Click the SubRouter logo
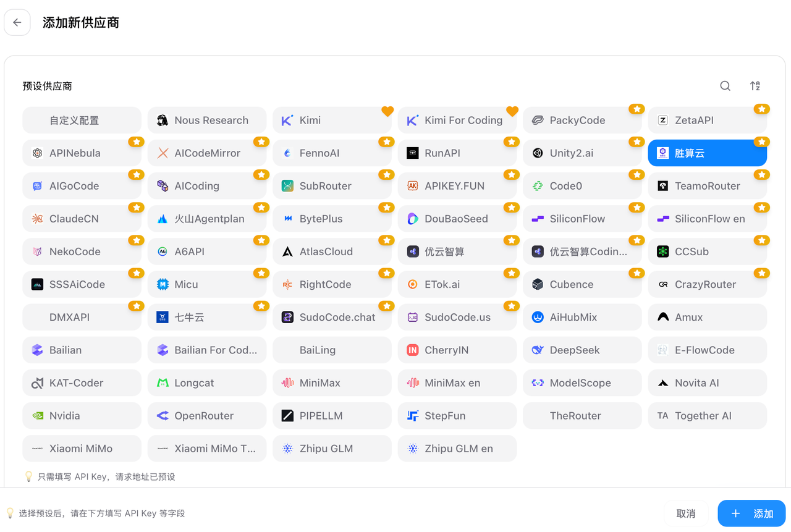The height and width of the screenshot is (532, 791). click(x=287, y=186)
